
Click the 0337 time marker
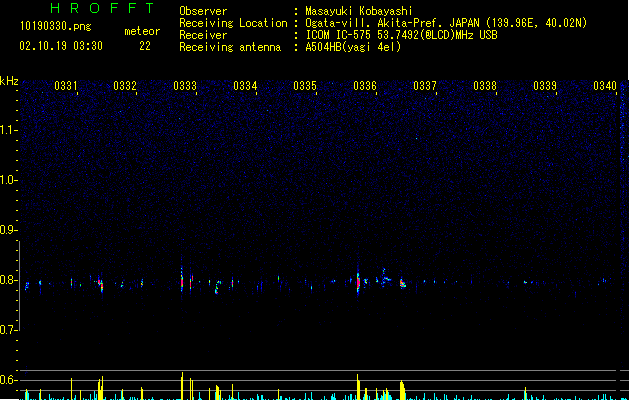point(425,86)
